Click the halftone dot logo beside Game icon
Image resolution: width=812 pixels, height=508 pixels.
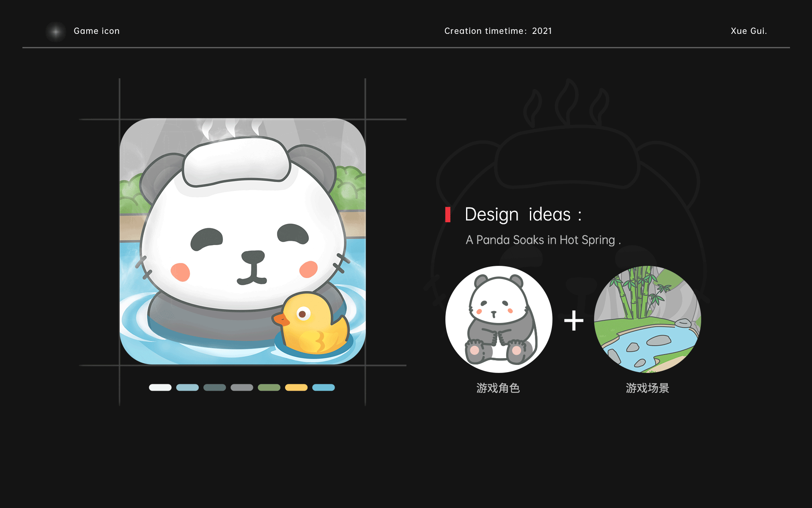coord(55,31)
